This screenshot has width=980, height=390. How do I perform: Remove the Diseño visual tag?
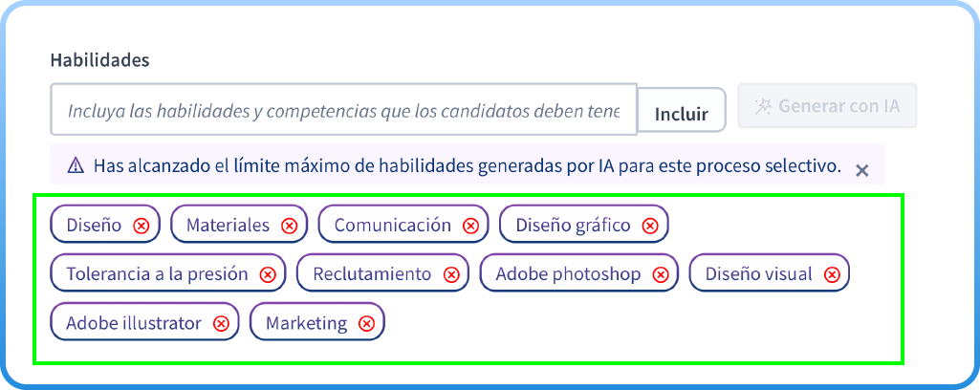coord(832,274)
